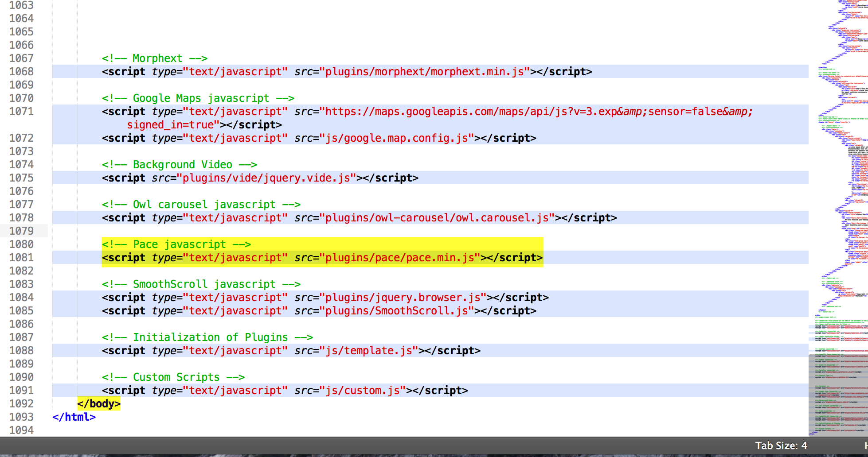Place cursor on the closing </html> tag

pyautogui.click(x=74, y=417)
